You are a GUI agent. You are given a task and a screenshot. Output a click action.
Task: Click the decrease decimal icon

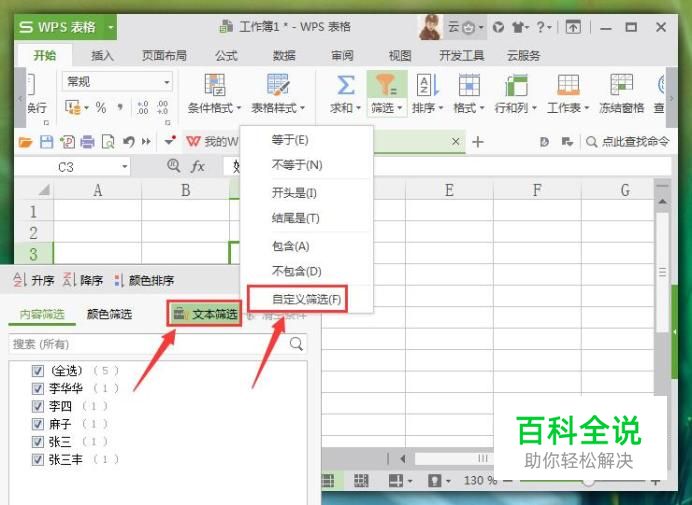tap(162, 107)
